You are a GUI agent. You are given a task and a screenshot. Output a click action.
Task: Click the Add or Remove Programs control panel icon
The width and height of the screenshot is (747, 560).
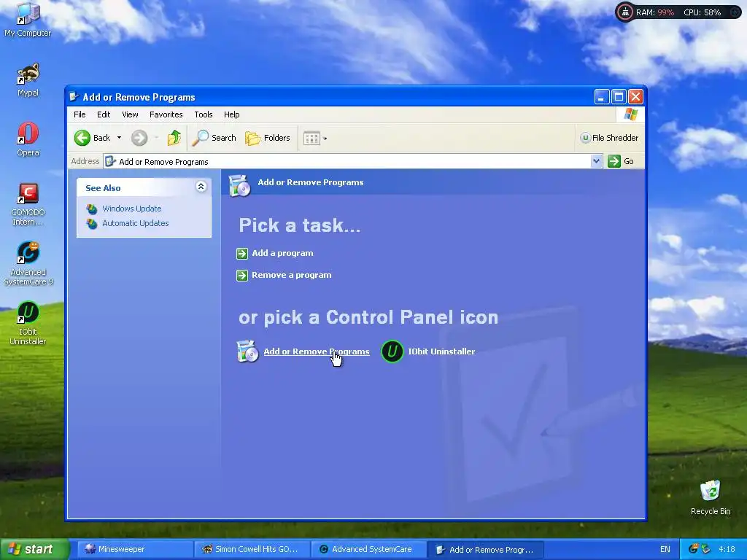coord(247,351)
